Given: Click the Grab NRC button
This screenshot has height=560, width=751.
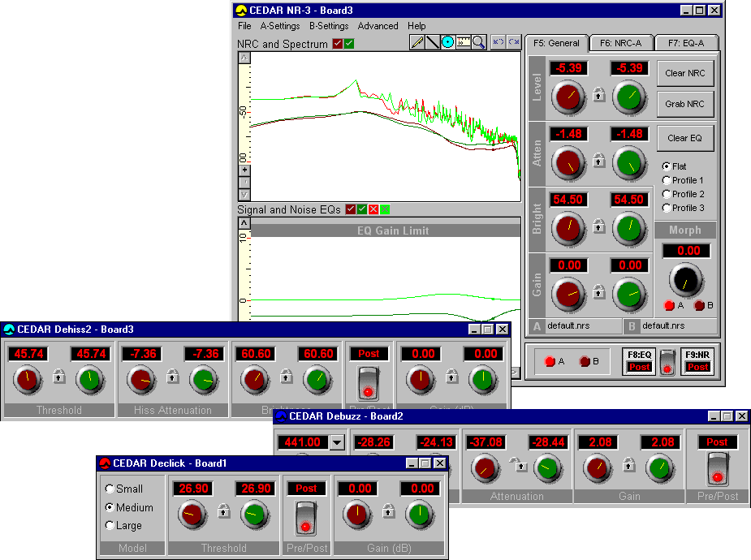Looking at the screenshot, I should [685, 104].
